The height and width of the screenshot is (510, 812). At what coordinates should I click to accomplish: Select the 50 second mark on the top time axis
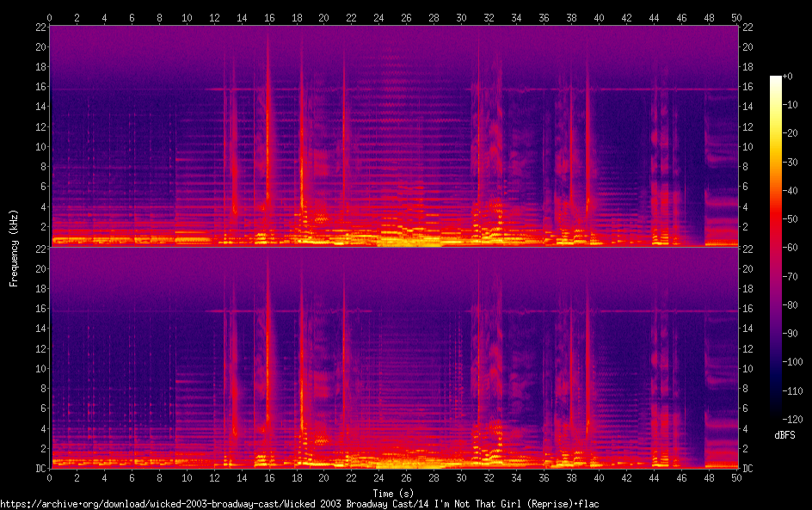(737, 17)
